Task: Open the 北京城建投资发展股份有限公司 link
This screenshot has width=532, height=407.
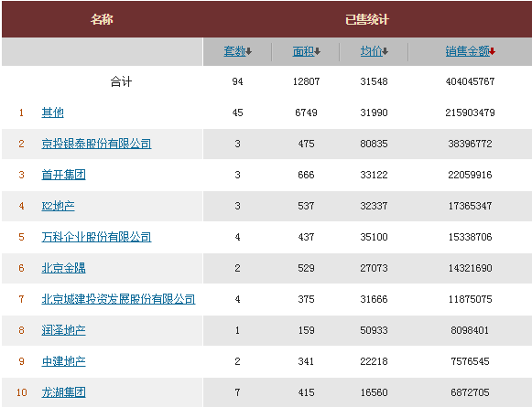Action: coord(118,299)
